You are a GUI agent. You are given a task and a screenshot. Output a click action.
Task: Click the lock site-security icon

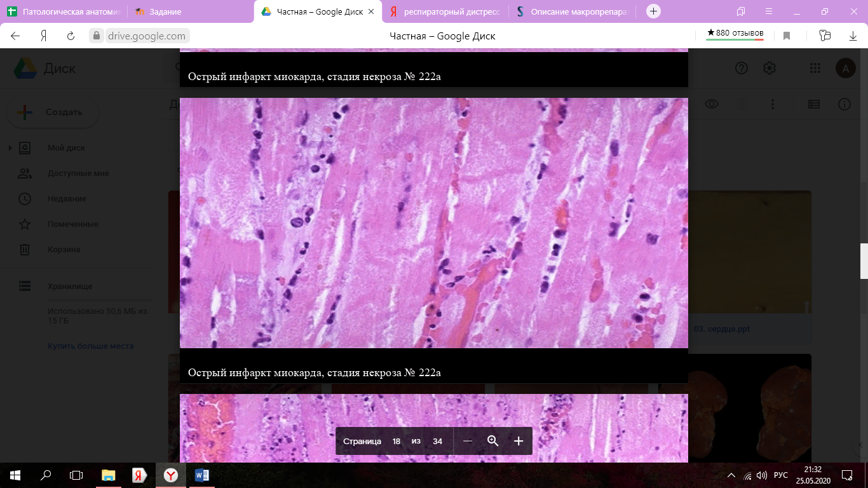[x=97, y=36]
